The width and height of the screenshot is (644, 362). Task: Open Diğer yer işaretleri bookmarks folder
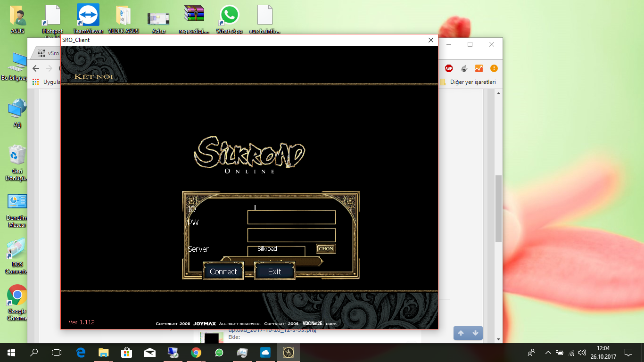(468, 82)
